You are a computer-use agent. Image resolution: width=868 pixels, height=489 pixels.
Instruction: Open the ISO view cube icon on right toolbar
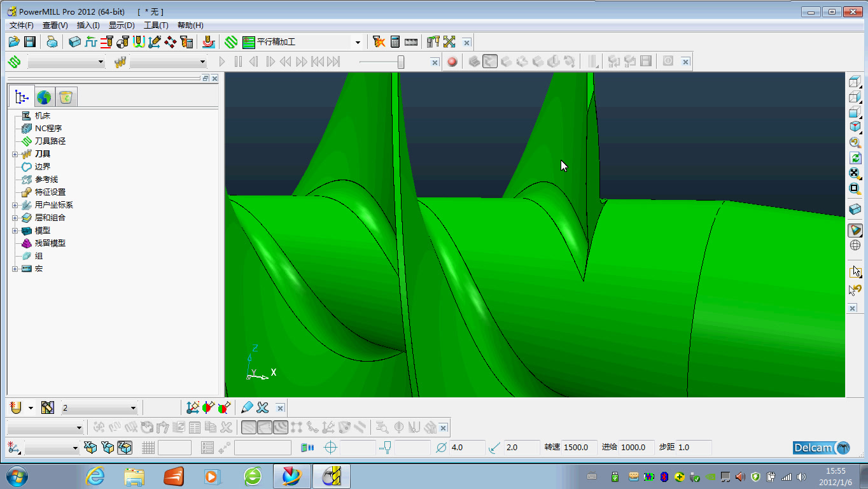(x=855, y=127)
